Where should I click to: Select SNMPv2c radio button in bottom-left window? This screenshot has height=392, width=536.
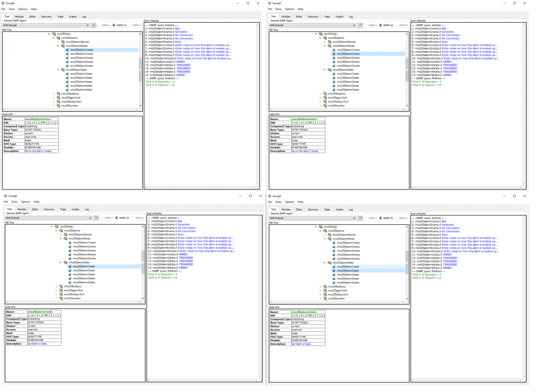pos(116,218)
